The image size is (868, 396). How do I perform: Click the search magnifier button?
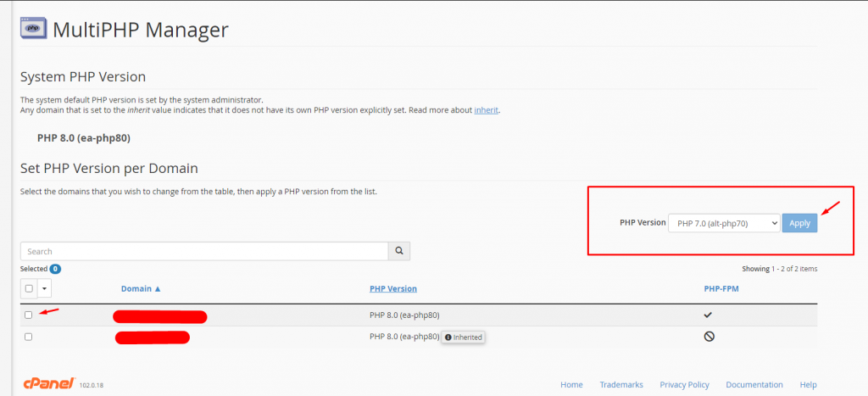tap(399, 251)
